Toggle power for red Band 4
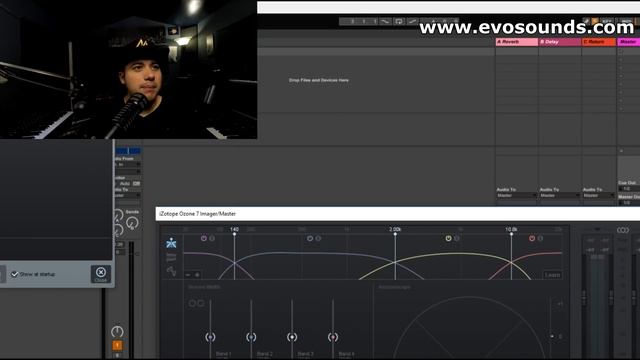Viewport: 640px width, 360px height. [532, 238]
